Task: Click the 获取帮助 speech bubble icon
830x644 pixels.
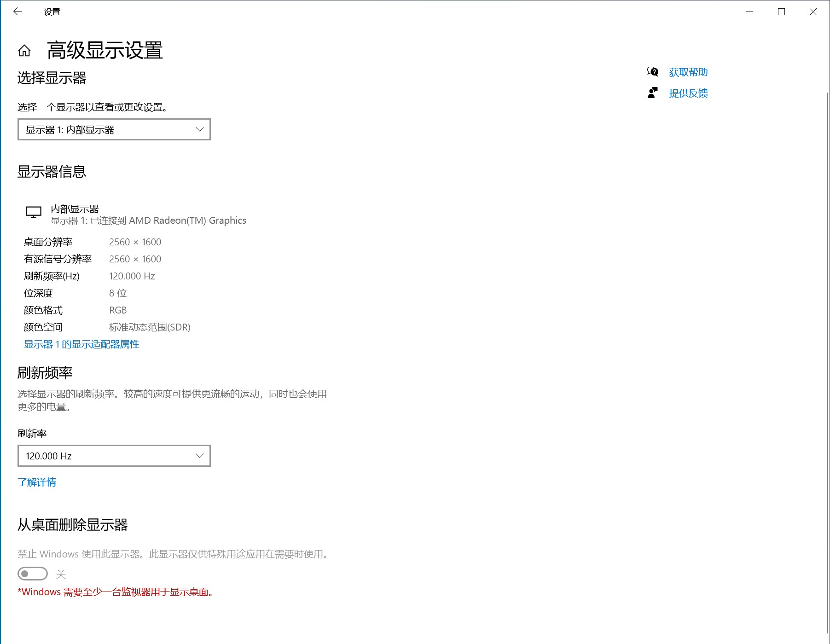Action: coord(653,72)
